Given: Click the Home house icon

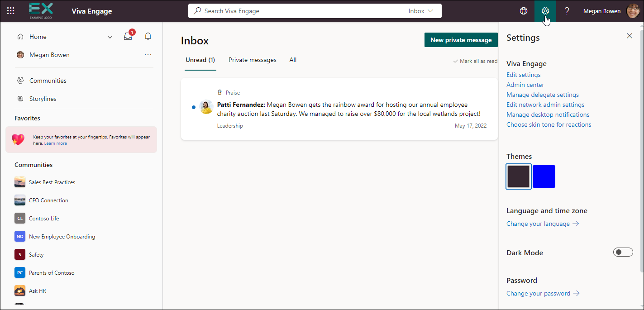Looking at the screenshot, I should (x=20, y=37).
